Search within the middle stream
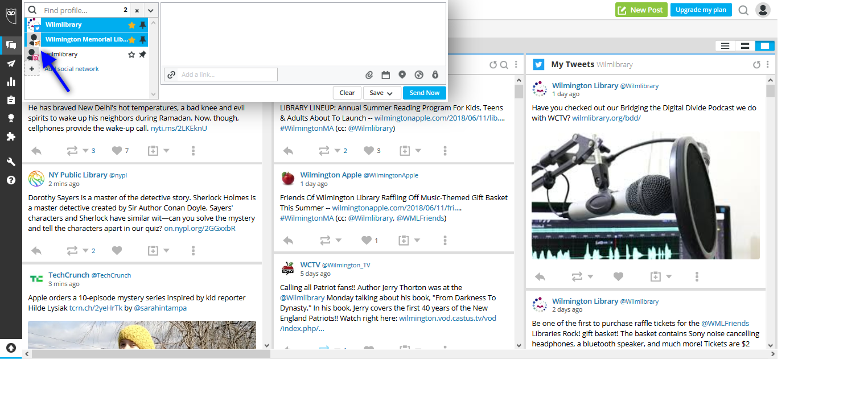The width and height of the screenshot is (868, 401). [x=504, y=65]
